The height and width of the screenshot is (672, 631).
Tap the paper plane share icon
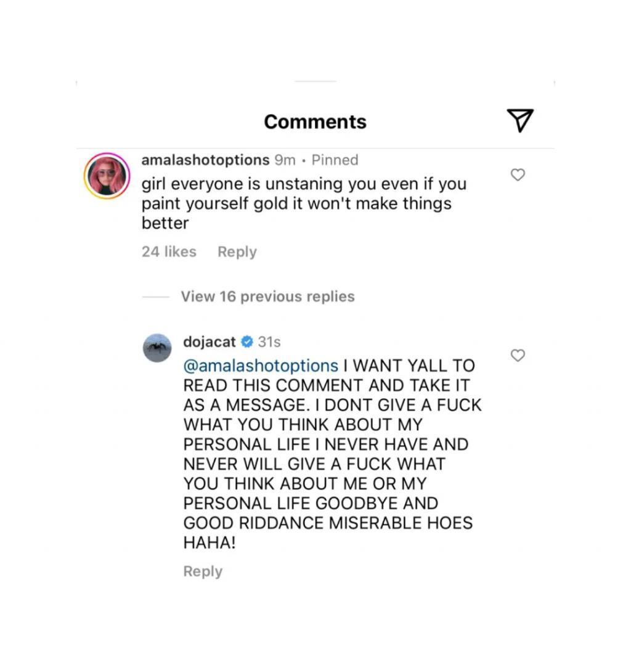click(x=519, y=120)
